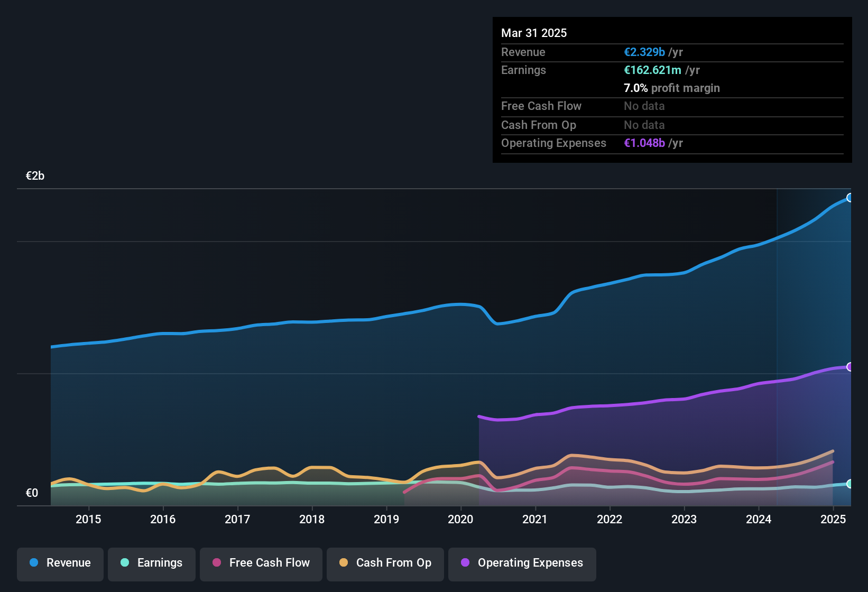The image size is (868, 592).
Task: Click the blue Revenue dot in legend
Action: [x=33, y=563]
